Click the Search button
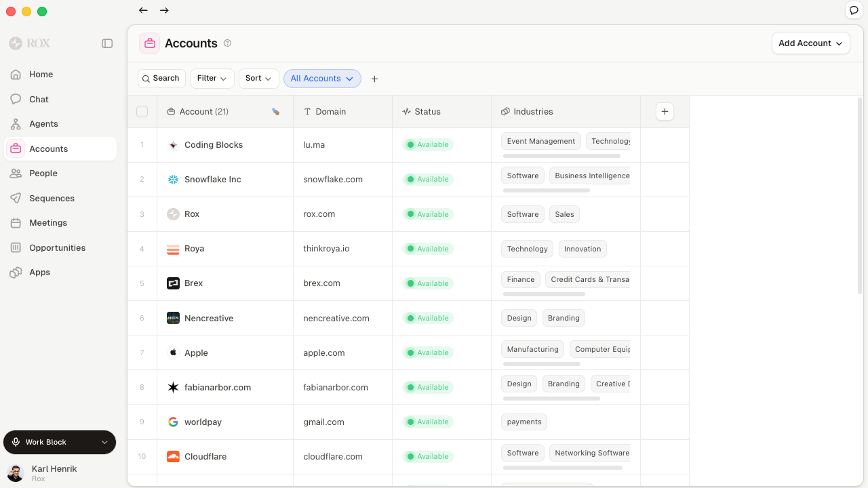The image size is (868, 488). tap(161, 79)
